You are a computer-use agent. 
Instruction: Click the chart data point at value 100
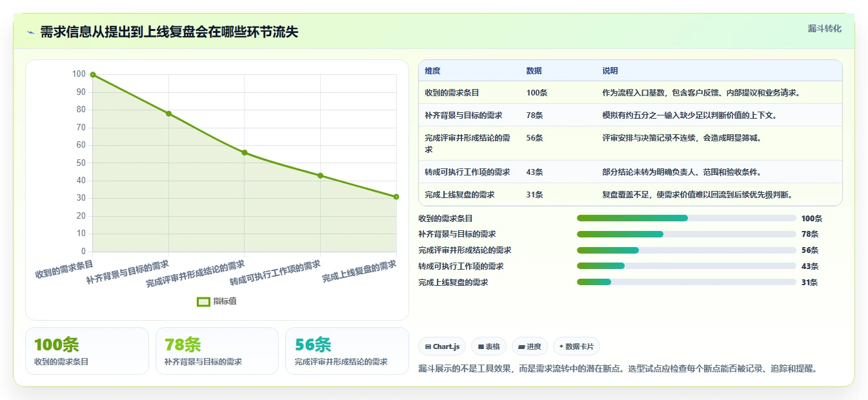coord(93,75)
